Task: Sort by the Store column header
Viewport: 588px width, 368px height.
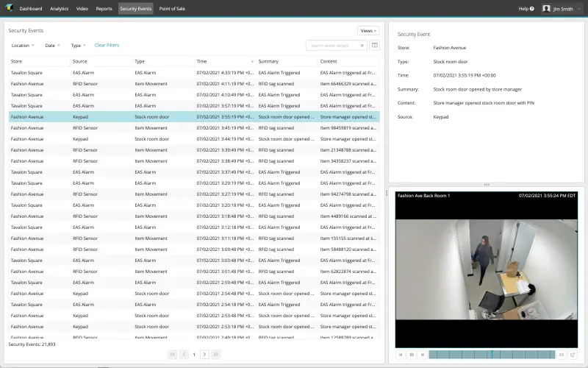Action: tap(39, 61)
